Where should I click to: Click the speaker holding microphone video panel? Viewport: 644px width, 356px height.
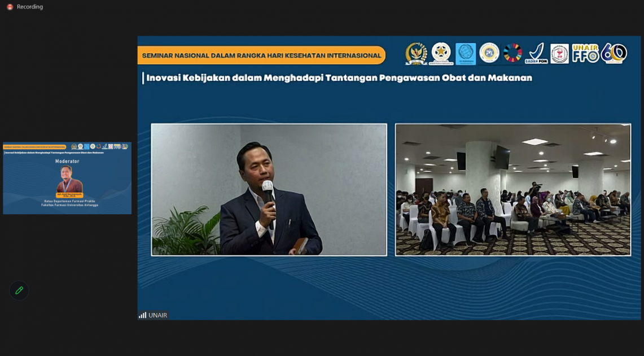click(269, 189)
